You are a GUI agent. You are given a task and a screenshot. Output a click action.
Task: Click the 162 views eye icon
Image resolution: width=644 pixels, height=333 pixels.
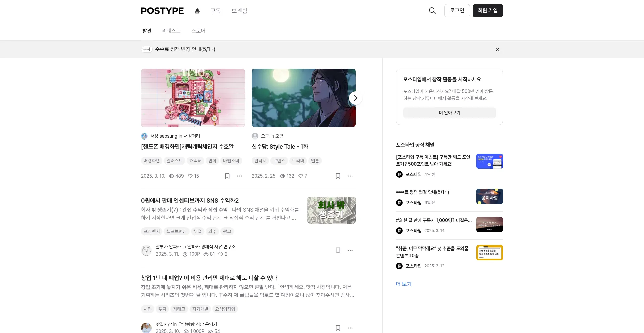click(x=283, y=176)
